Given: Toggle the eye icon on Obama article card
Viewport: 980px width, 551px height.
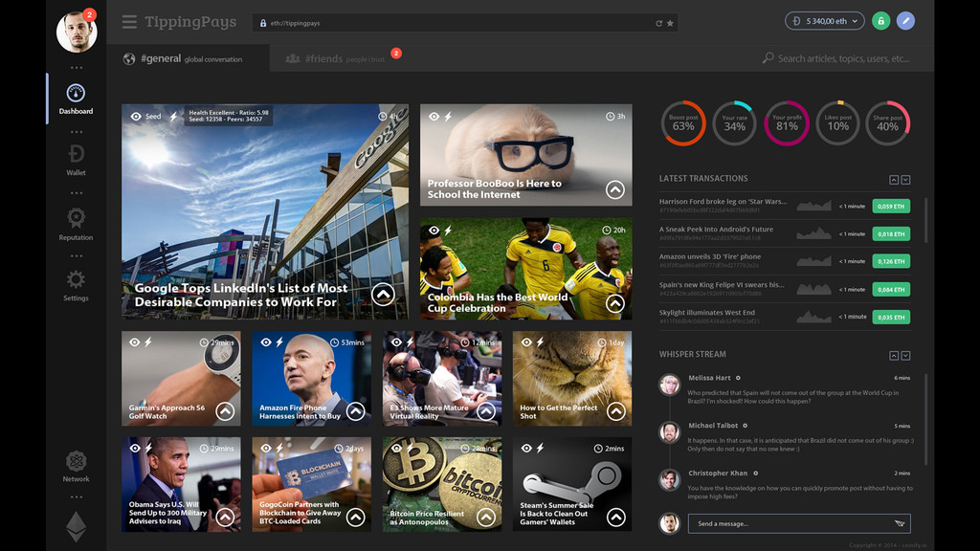Looking at the screenshot, I should pos(134,448).
